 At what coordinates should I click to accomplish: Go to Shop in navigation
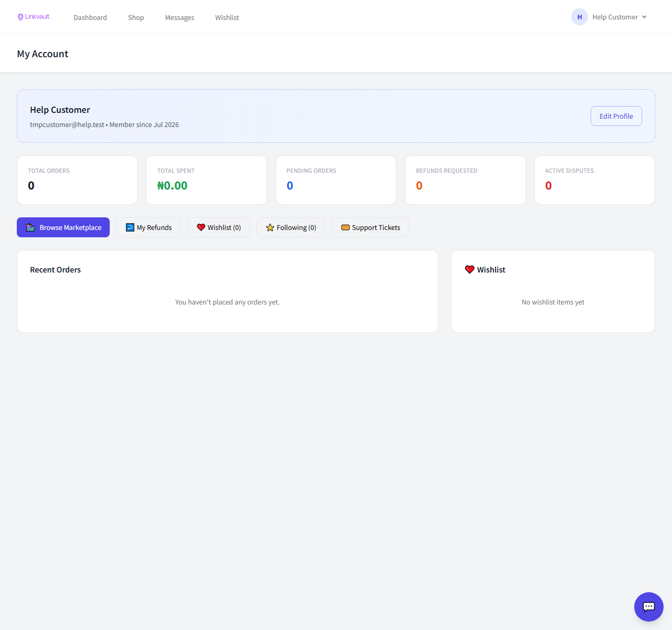point(136,17)
